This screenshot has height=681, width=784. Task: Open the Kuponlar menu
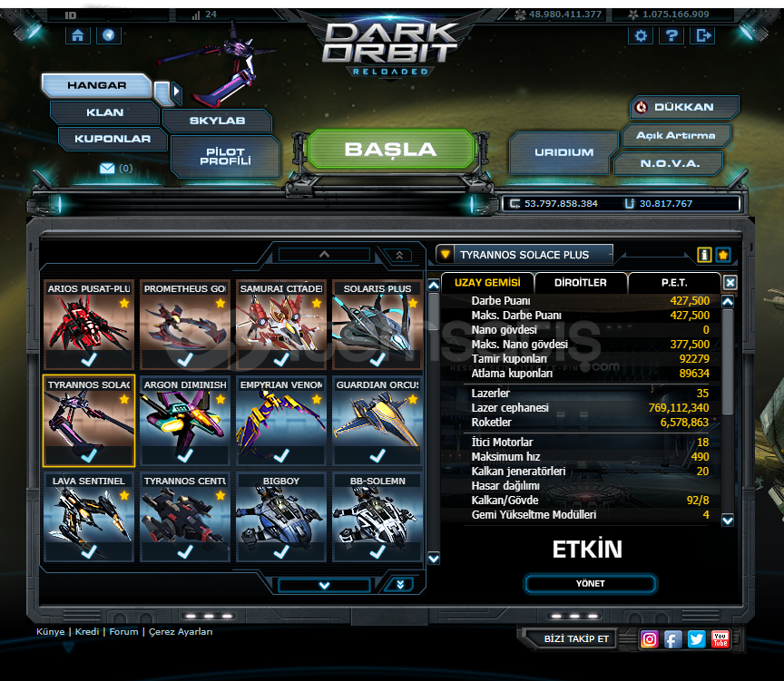pos(113,139)
